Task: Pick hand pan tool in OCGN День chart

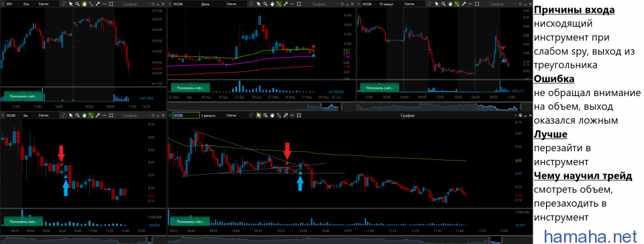Action: tap(272, 4)
